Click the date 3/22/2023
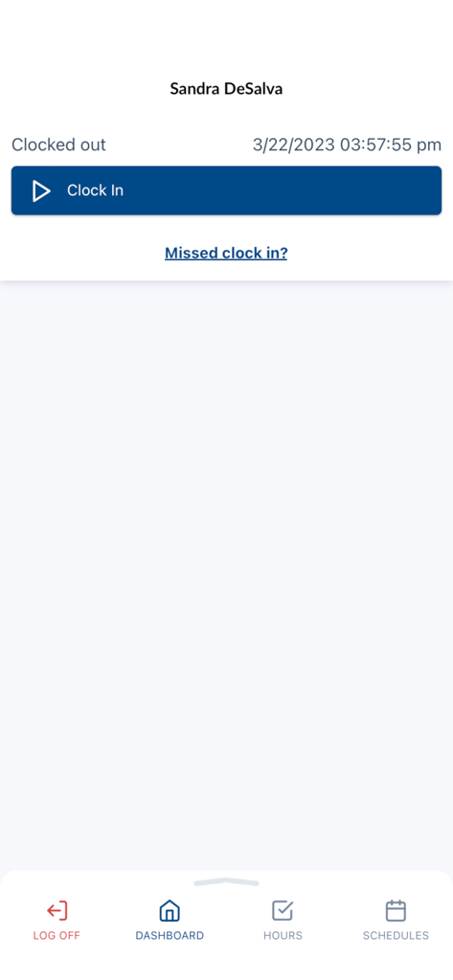The image size is (453, 980). [x=294, y=145]
